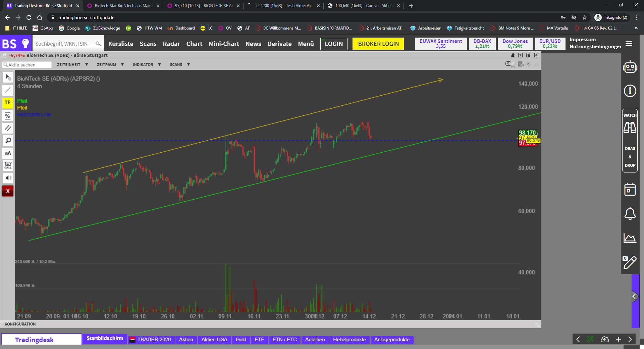This screenshot has width=644, height=349.
Task: Click the add-to-list icon in chart toolbar
Action: (521, 64)
